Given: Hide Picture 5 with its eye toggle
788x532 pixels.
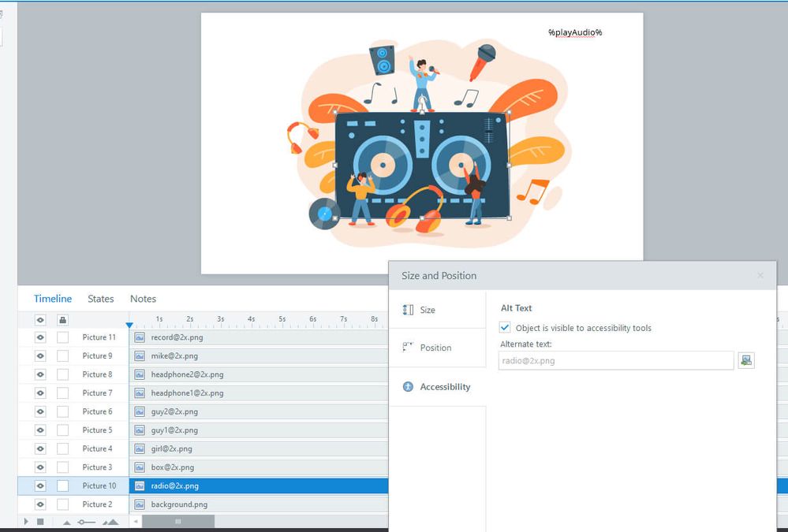Looking at the screenshot, I should (40, 430).
